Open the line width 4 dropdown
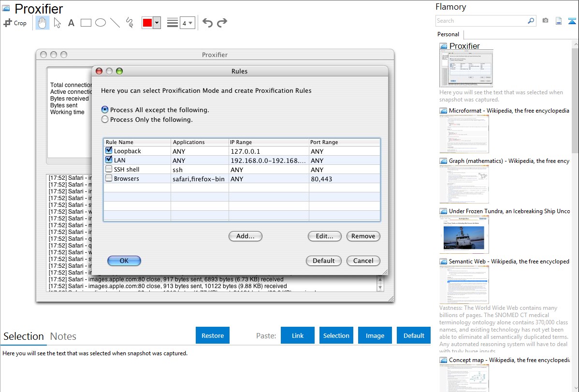Image resolution: width=579 pixels, height=392 pixels. pos(188,23)
